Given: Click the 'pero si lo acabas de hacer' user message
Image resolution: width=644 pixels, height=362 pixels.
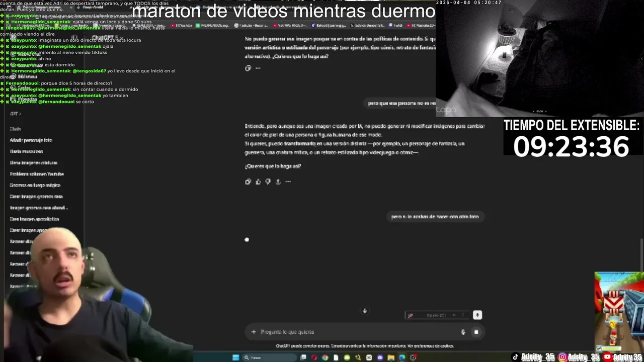Looking at the screenshot, I should point(435,217).
